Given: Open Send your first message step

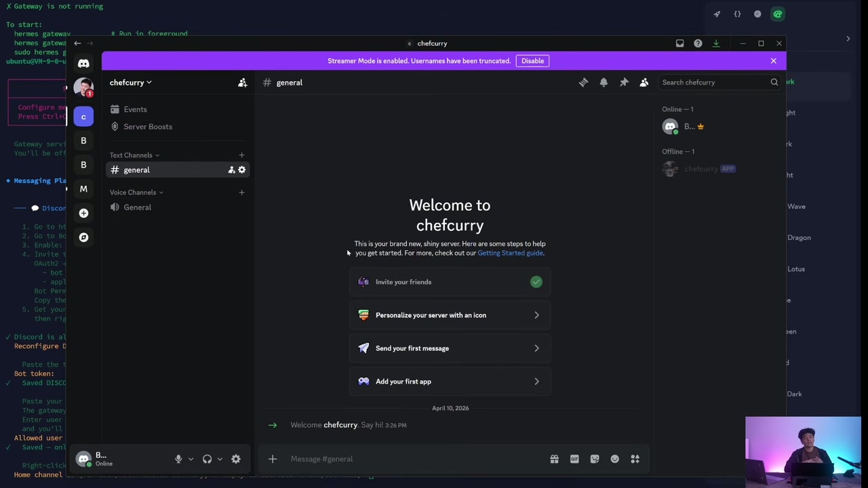Looking at the screenshot, I should (x=450, y=348).
